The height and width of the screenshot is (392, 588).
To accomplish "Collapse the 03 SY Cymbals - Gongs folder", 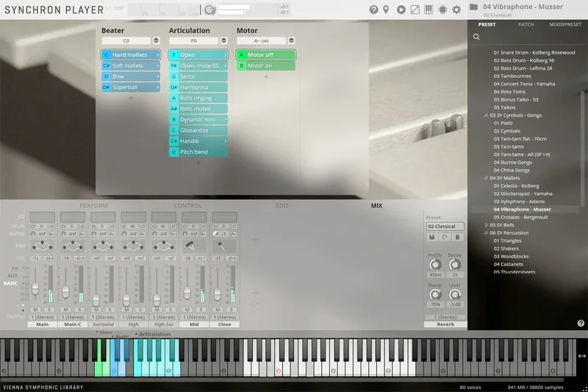I will [486, 115].
